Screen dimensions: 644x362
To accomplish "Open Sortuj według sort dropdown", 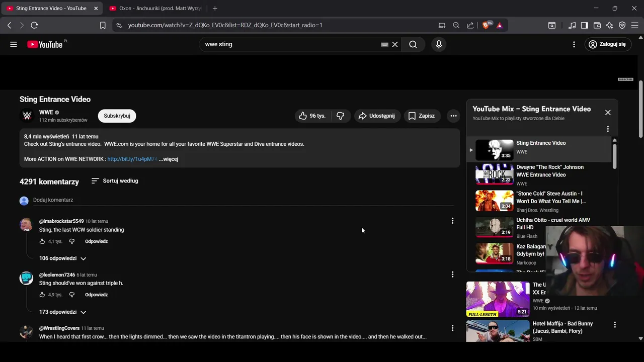I will 115,181.
